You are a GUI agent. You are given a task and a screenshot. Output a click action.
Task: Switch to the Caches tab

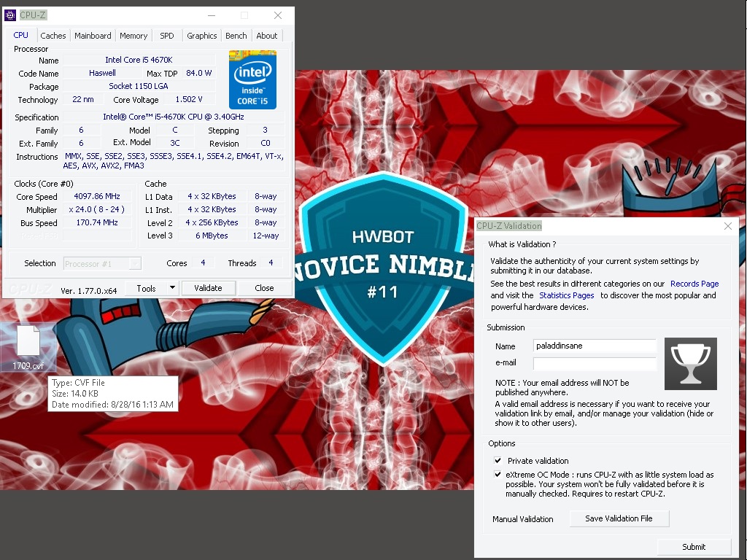(x=53, y=36)
